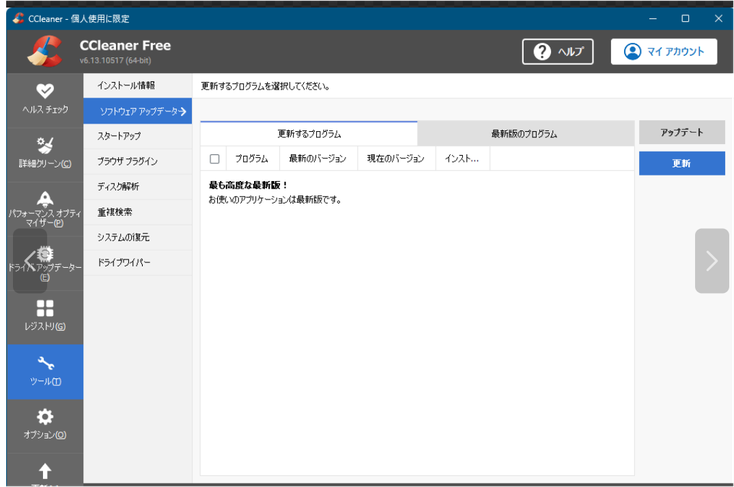Click the インスト... column header
Viewport: 734px width, 487px height.
462,159
